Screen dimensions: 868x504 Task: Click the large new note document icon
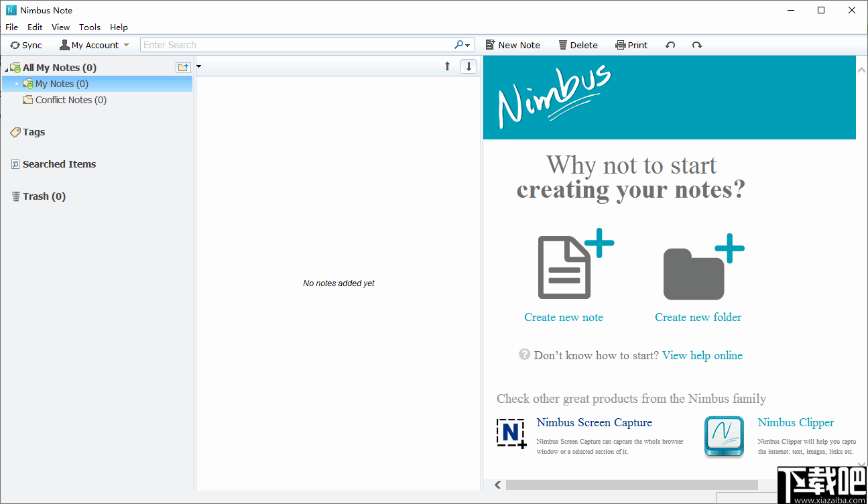574,265
